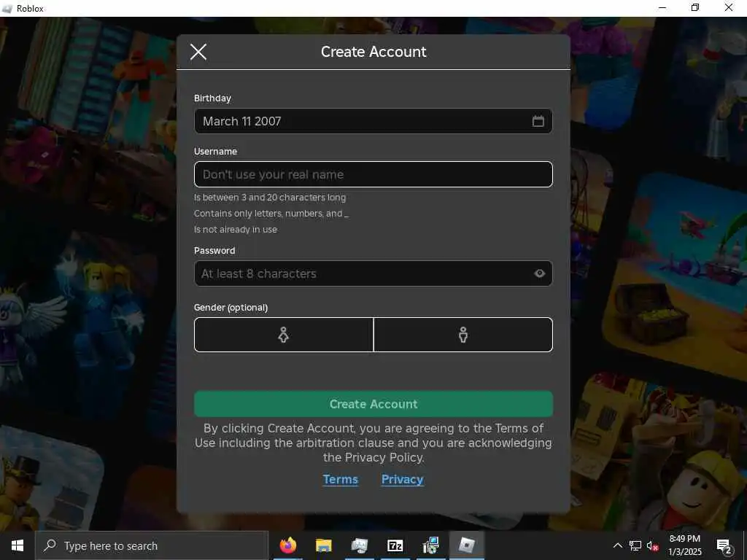Launch Firefox from the taskbar
Screen dimensions: 747x560
point(287,545)
